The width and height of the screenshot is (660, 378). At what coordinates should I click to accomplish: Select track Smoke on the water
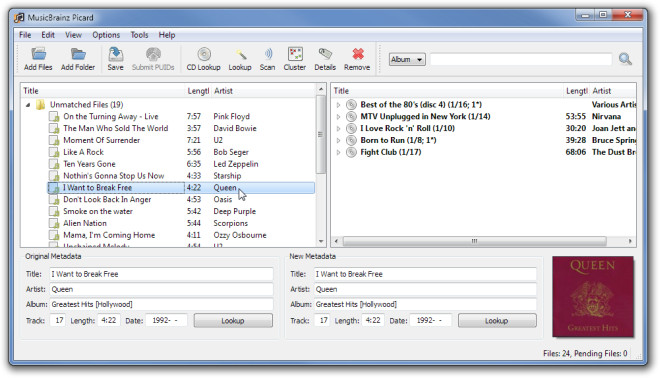98,211
